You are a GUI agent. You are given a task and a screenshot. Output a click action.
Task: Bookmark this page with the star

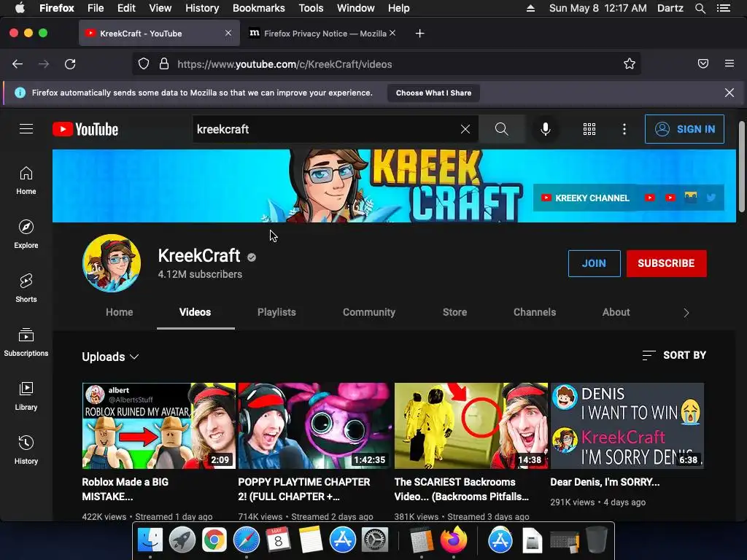click(x=630, y=64)
